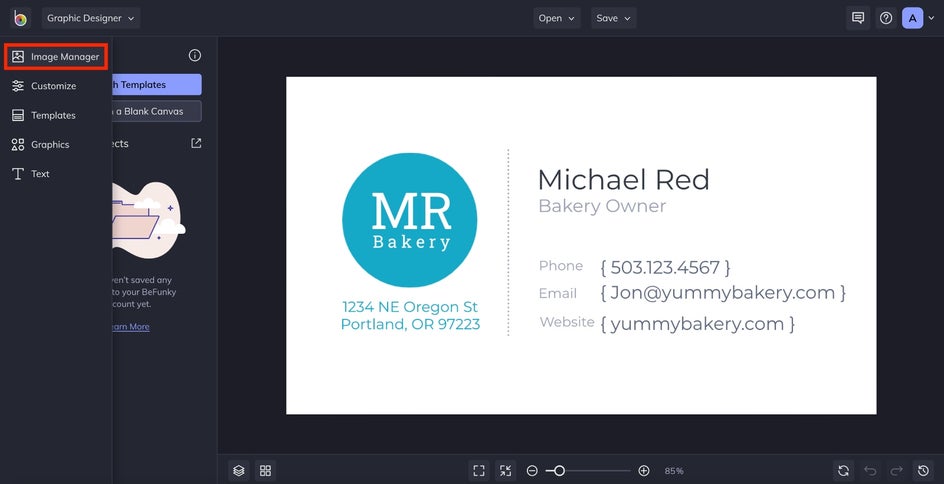
Task: Expand the Graphic Designer dropdown
Action: 91,18
